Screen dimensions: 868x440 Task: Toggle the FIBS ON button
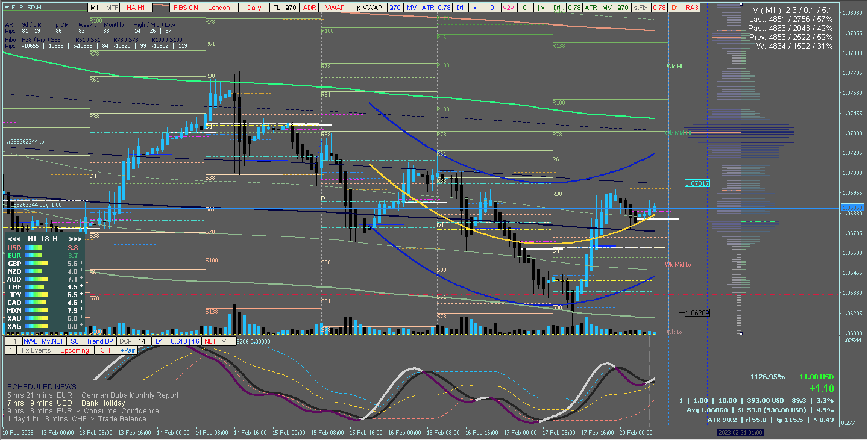186,8
